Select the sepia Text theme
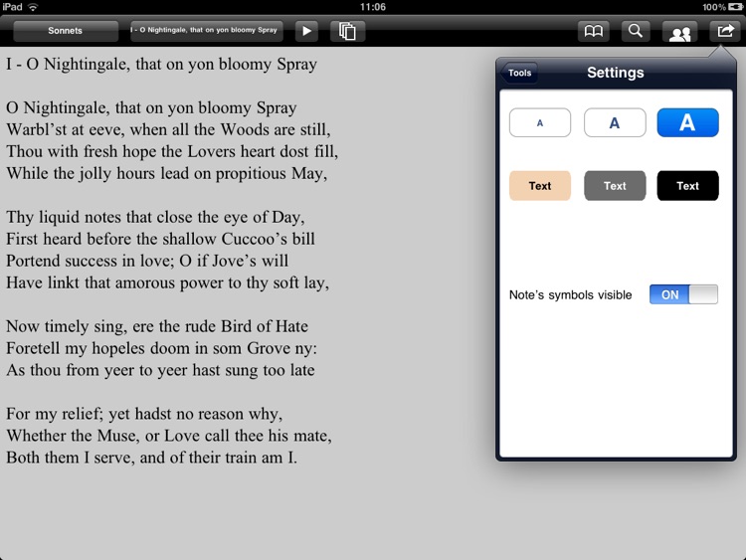Image resolution: width=746 pixels, height=560 pixels. point(540,186)
